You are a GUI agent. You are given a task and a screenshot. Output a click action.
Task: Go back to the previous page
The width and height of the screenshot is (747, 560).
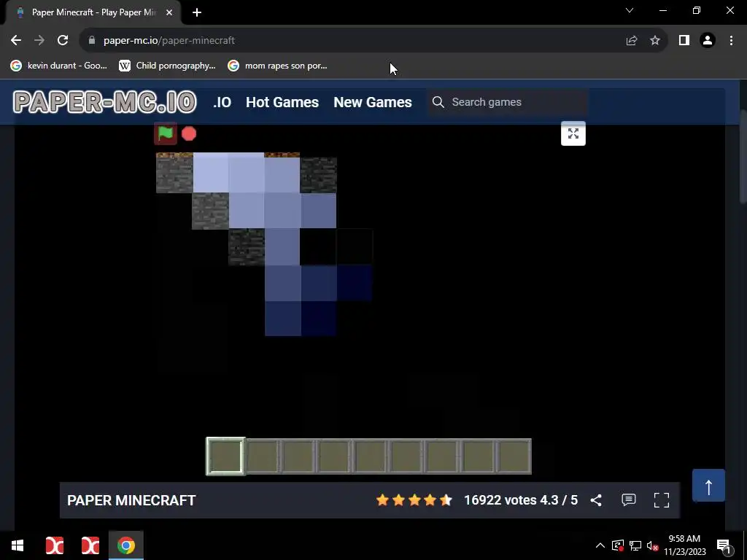coord(16,41)
